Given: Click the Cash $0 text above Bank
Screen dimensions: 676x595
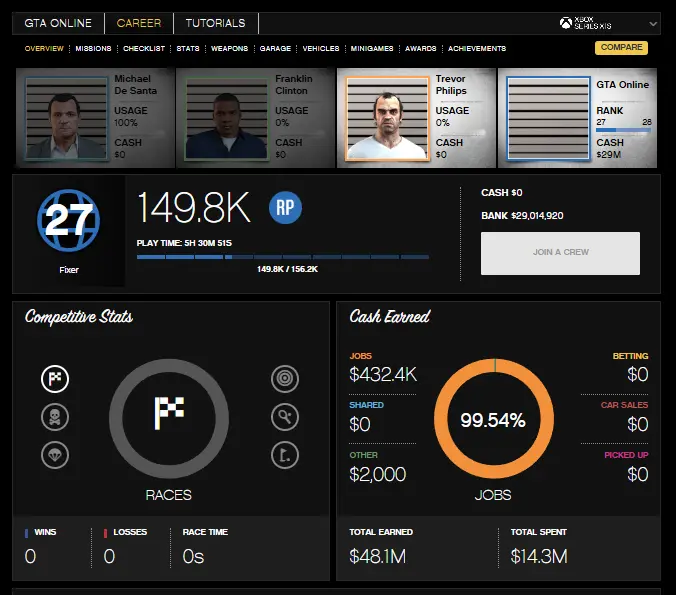Looking at the screenshot, I should pos(502,193).
